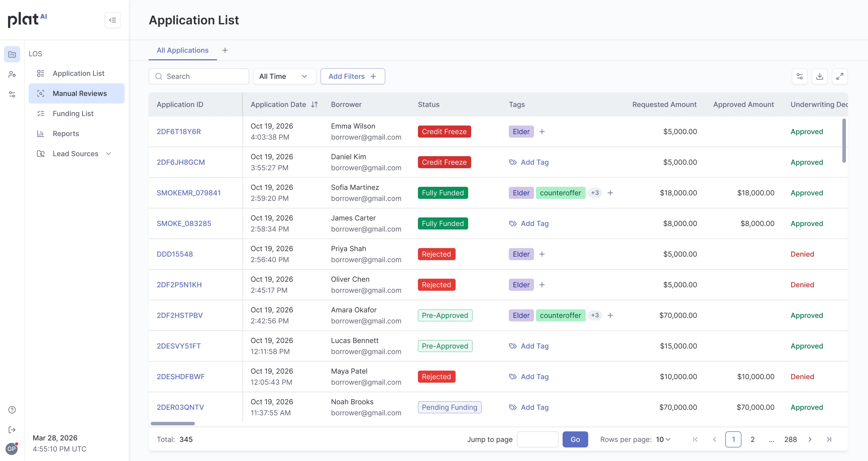Click the Go button

575,439
